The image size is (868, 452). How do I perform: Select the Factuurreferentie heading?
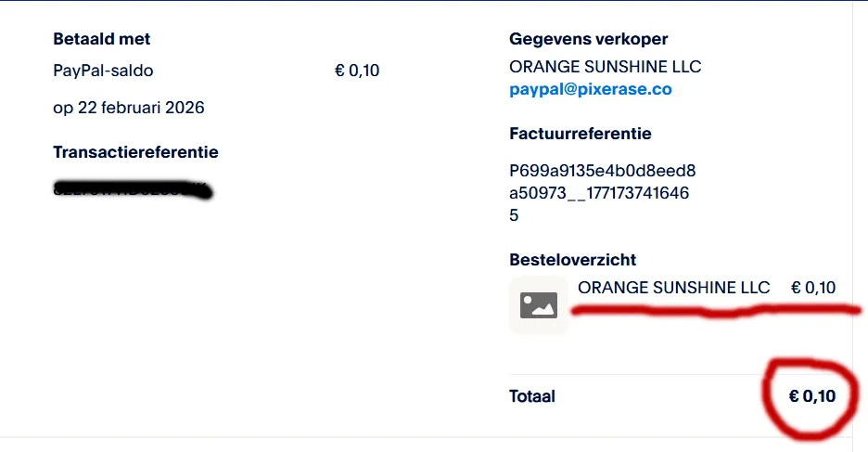(581, 134)
